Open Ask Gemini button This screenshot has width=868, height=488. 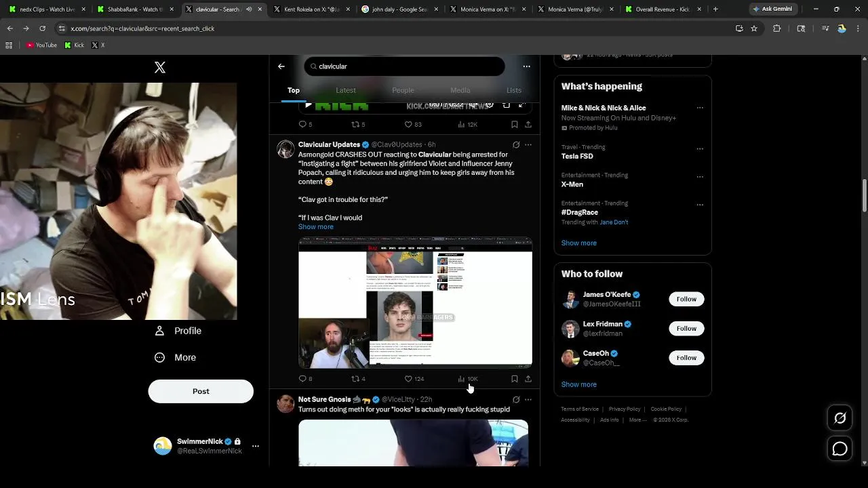pos(772,9)
